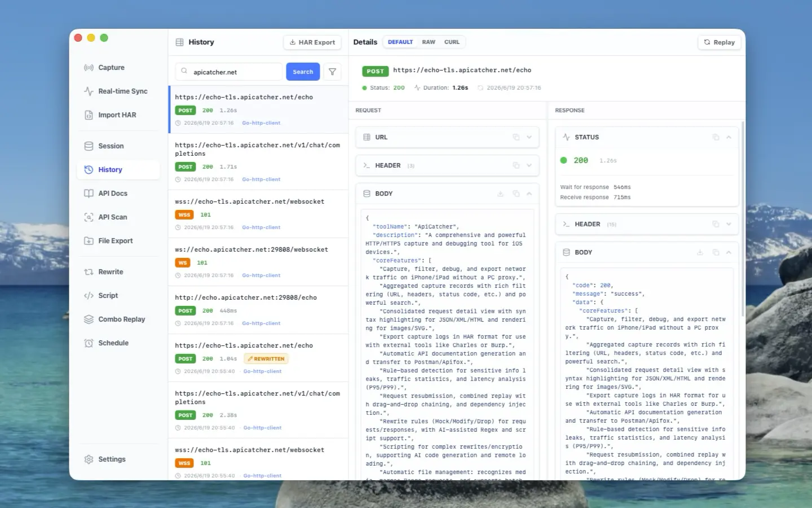Collapse the response STATUS section
Image resolution: width=812 pixels, height=508 pixels.
point(729,137)
